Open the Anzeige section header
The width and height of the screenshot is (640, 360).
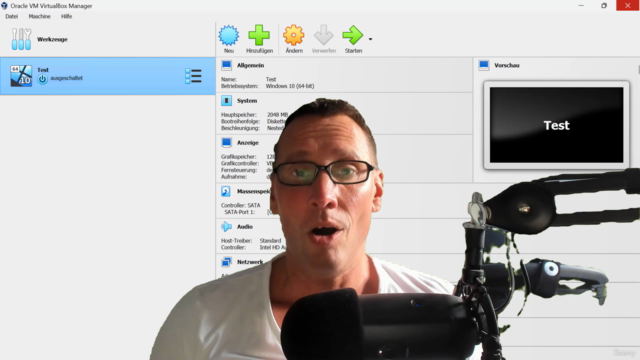[x=248, y=143]
